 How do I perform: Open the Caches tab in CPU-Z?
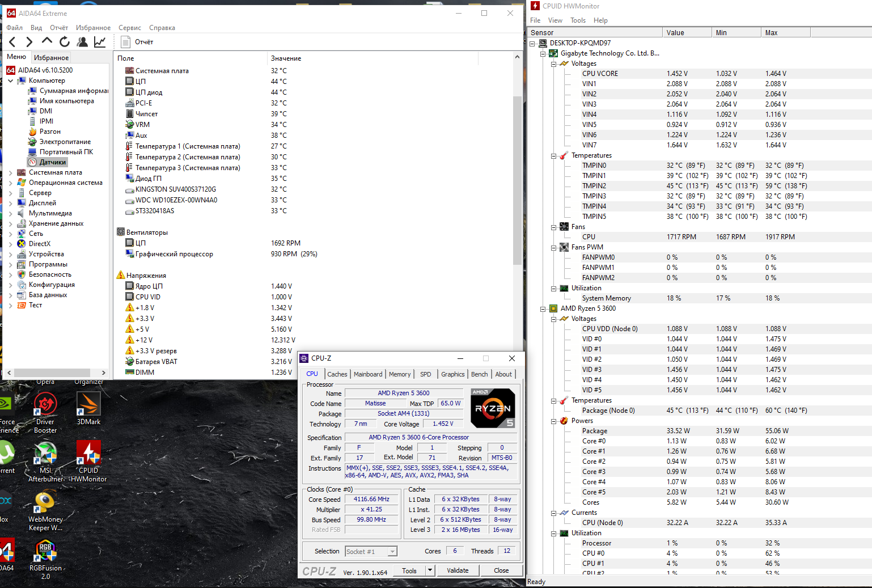point(337,374)
